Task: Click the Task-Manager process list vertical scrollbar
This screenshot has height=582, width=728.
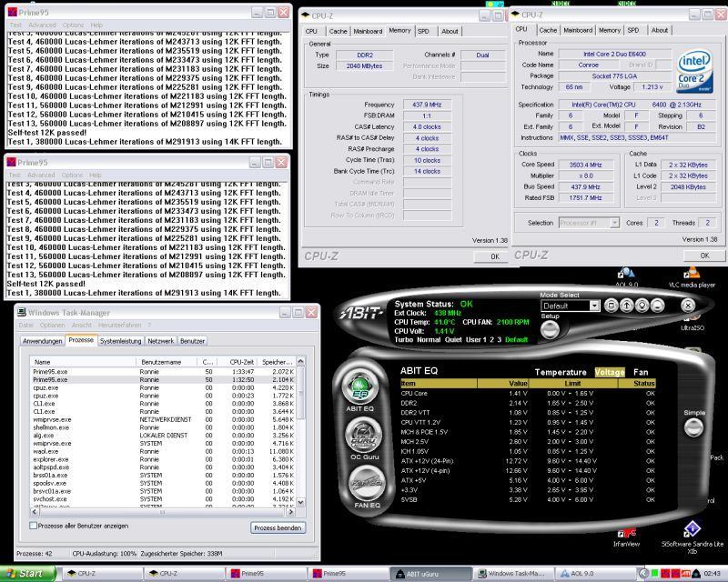Action: click(x=300, y=432)
